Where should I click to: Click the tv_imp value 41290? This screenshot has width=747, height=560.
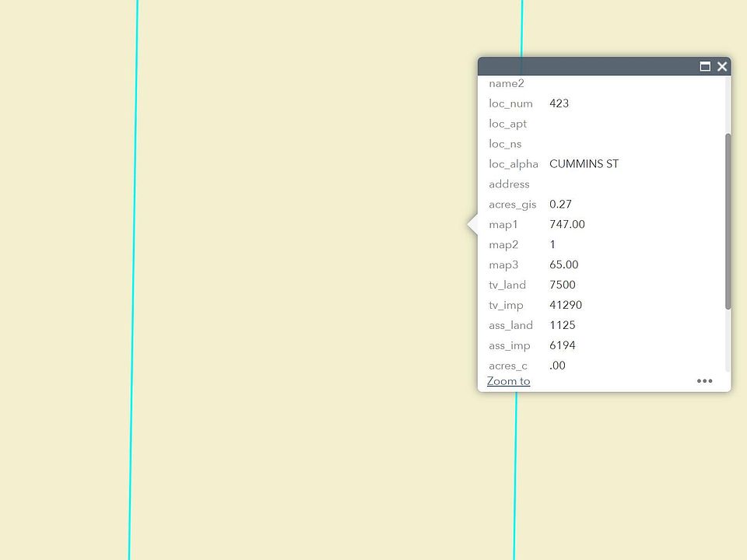[565, 306]
